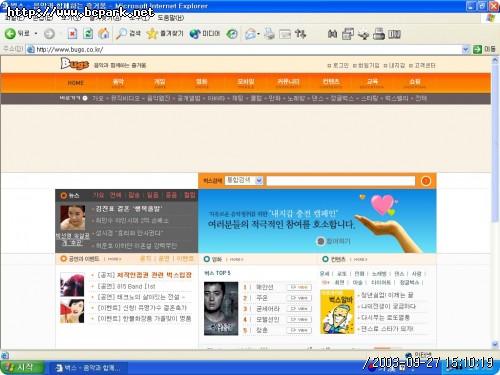Viewport: 500px width, 375px height.
Task: Select the 영화 navigation tab
Action: [202, 83]
